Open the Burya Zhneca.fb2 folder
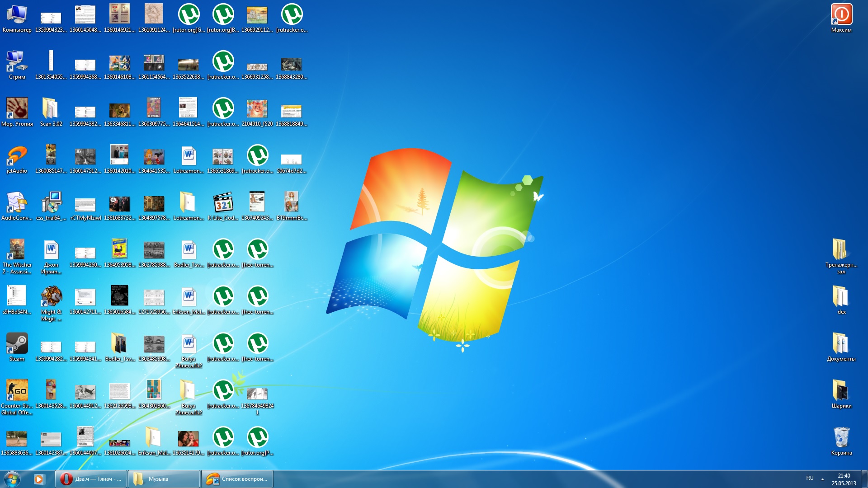The width and height of the screenshot is (868, 488). pos(189,397)
